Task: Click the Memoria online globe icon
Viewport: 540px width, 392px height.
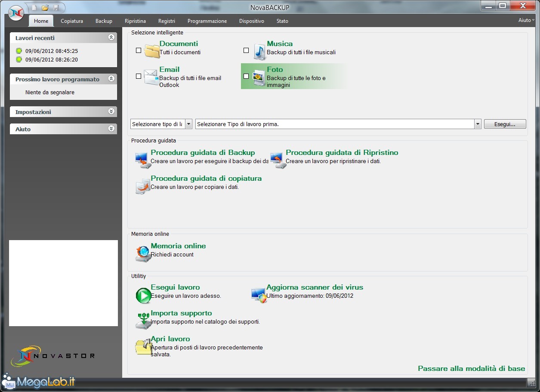Action: point(142,254)
